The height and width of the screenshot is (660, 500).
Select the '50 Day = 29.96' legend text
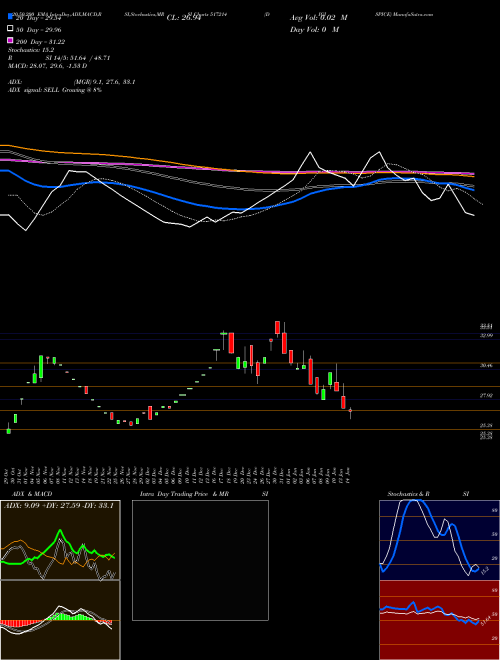[40, 30]
